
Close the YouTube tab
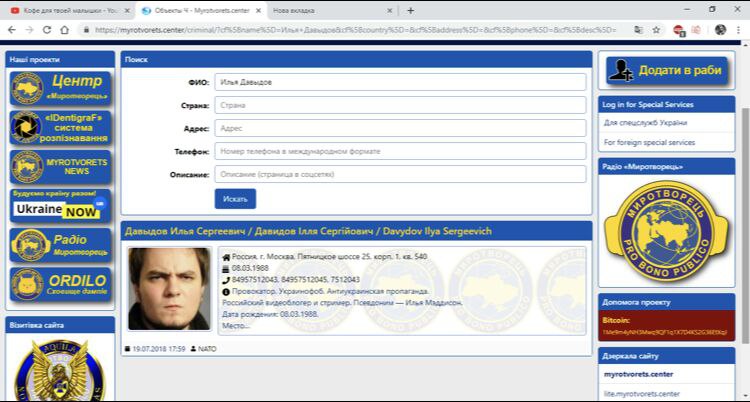coord(128,11)
